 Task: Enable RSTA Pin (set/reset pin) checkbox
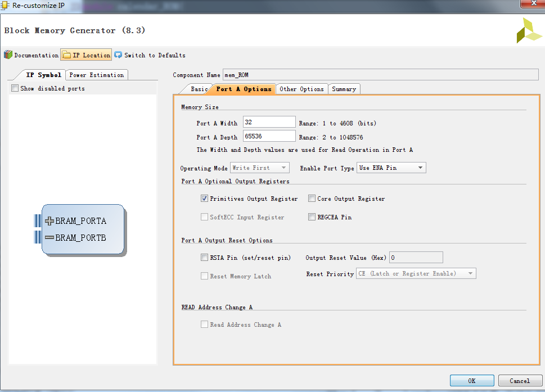pyautogui.click(x=204, y=258)
